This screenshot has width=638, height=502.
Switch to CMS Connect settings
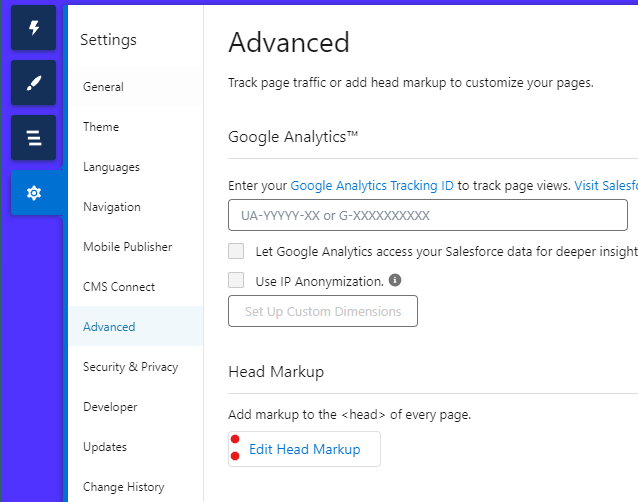119,287
